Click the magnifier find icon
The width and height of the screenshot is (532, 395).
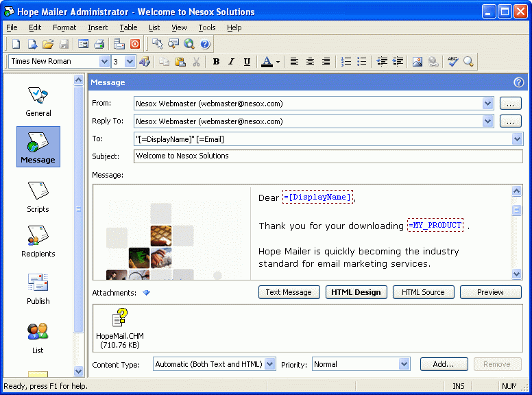468,62
